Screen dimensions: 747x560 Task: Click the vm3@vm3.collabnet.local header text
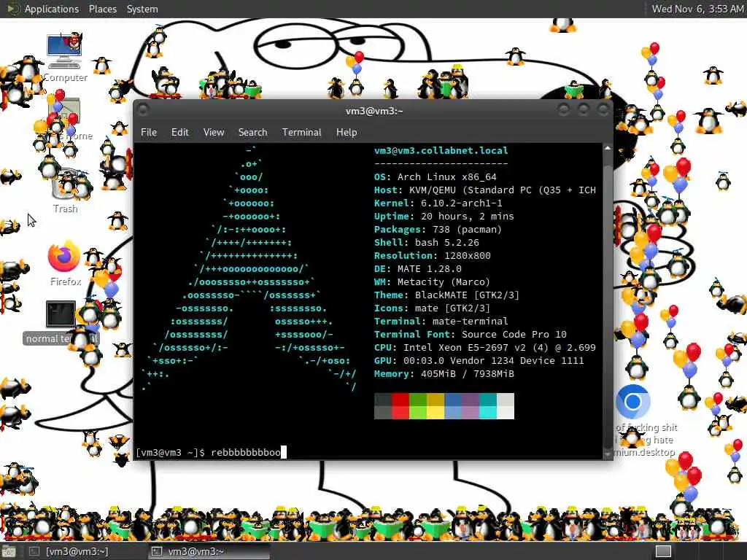[x=441, y=150]
